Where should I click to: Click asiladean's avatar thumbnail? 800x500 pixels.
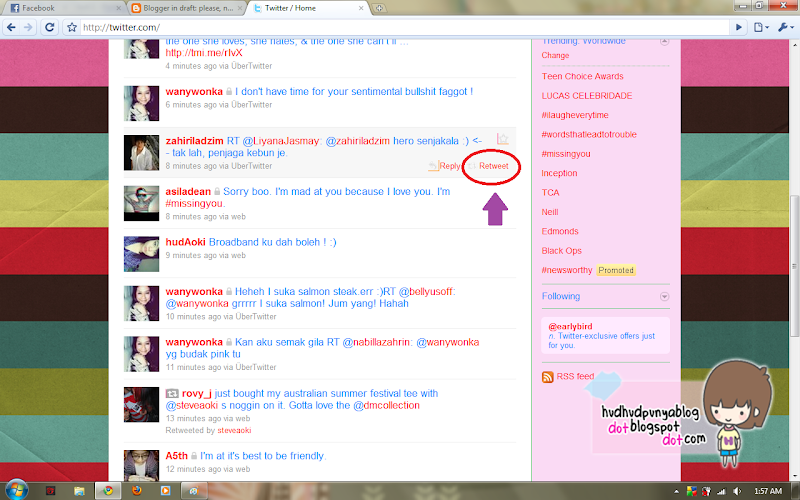pyautogui.click(x=141, y=204)
